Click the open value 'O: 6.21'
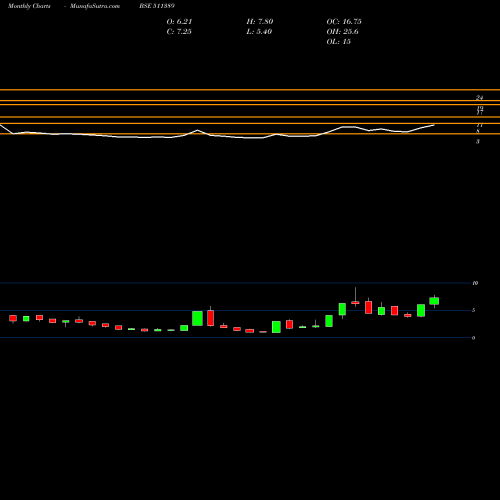The height and width of the screenshot is (500, 500). click(x=179, y=22)
